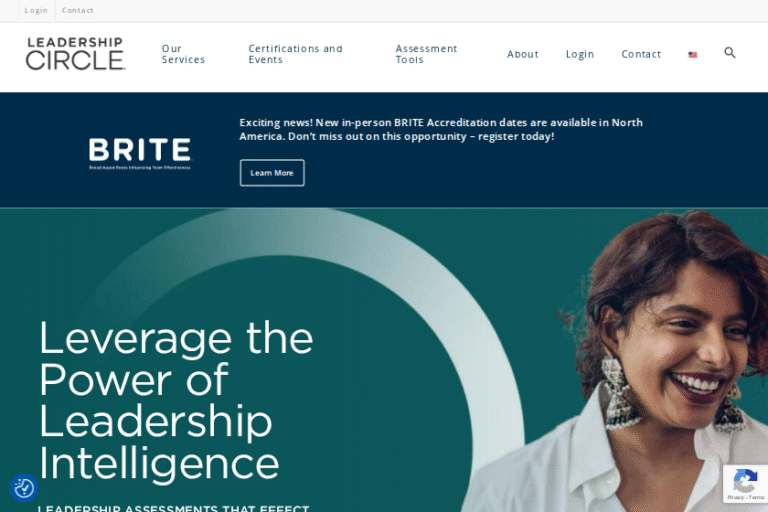Viewport: 768px width, 512px height.
Task: Open the About menu item
Action: tap(523, 54)
